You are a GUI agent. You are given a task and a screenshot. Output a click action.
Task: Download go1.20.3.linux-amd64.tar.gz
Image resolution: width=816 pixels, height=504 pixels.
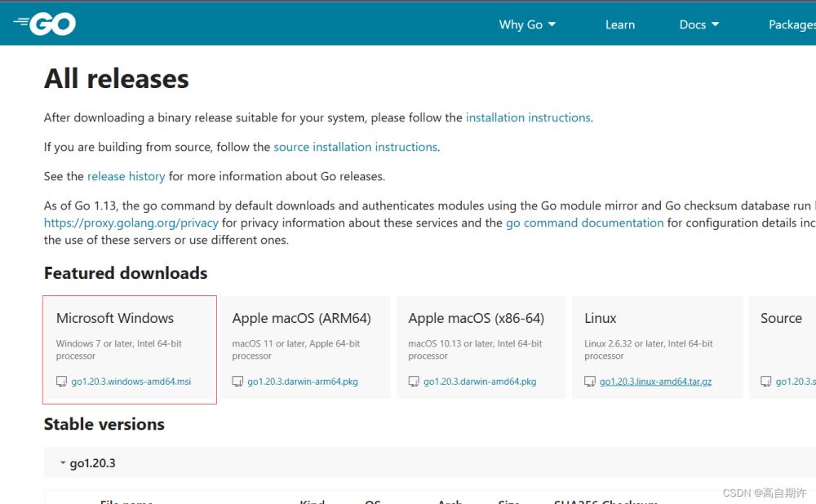click(656, 381)
